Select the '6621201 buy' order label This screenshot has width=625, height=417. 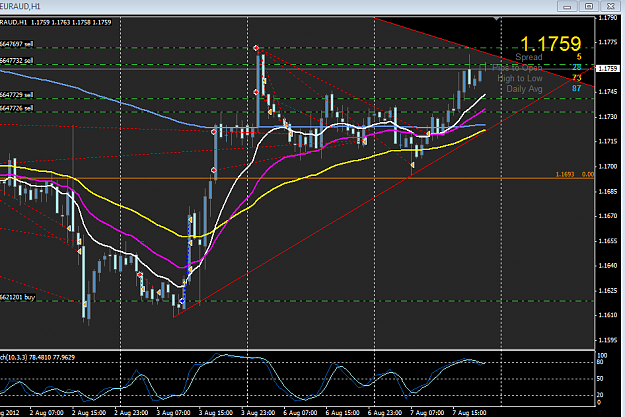(x=17, y=297)
